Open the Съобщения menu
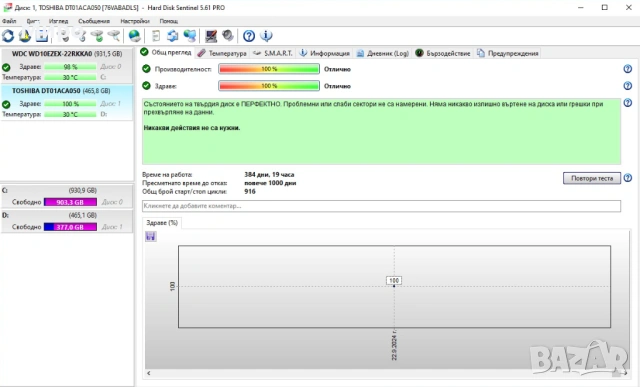This screenshot has width=640, height=387. pos(94,21)
